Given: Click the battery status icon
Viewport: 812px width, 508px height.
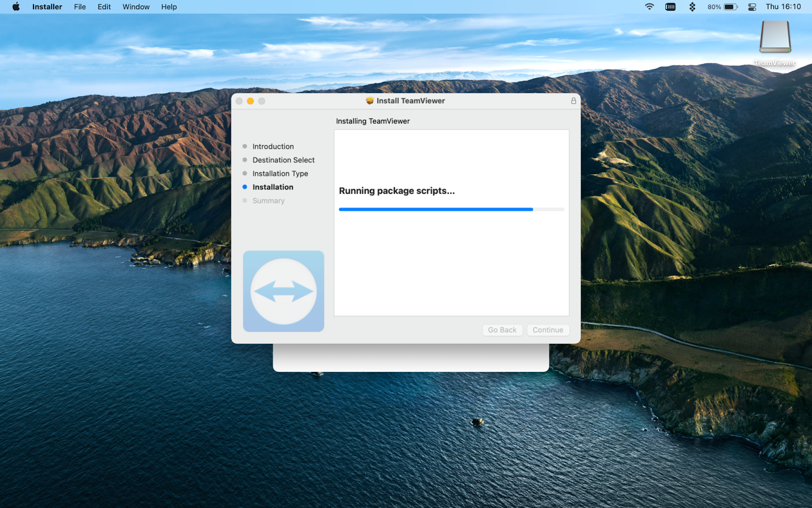Looking at the screenshot, I should (730, 7).
